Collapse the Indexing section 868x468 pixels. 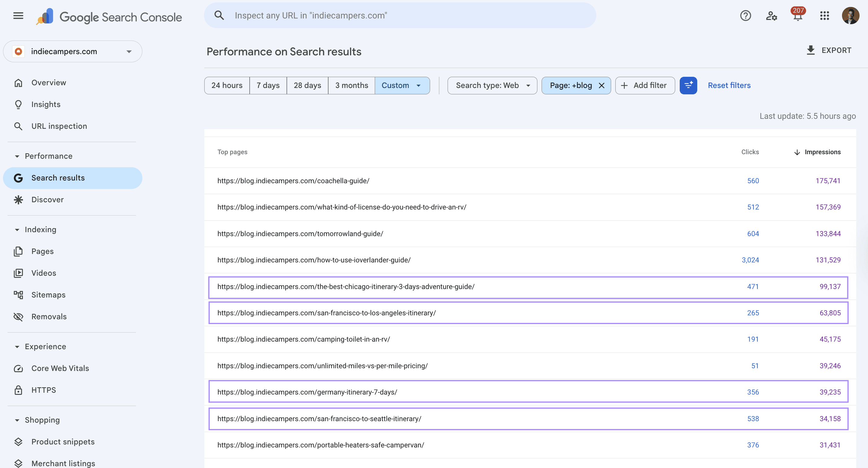tap(17, 230)
